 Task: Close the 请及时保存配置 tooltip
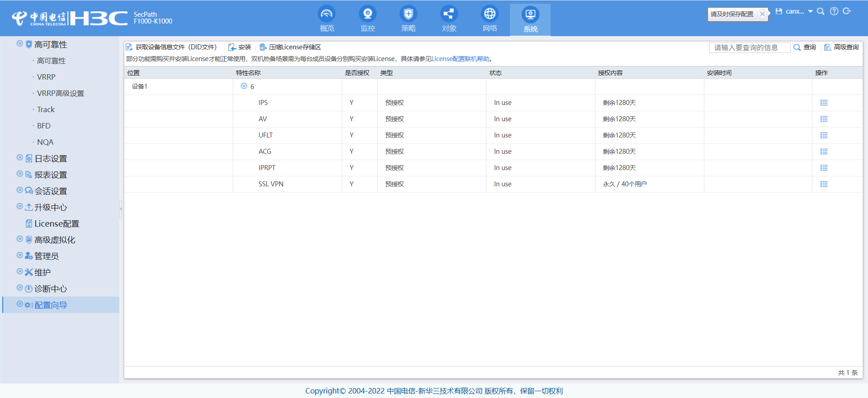pos(762,14)
